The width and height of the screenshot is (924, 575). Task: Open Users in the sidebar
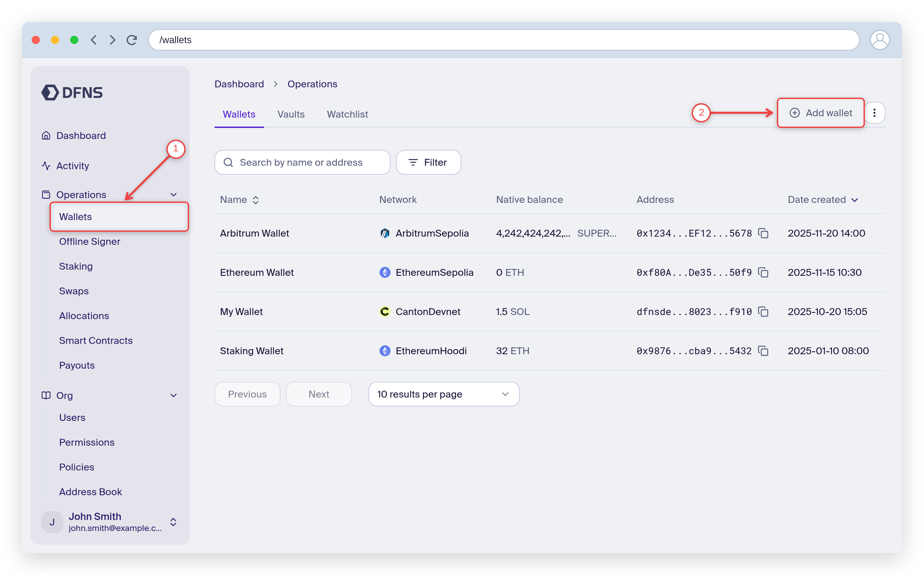pyautogui.click(x=72, y=417)
